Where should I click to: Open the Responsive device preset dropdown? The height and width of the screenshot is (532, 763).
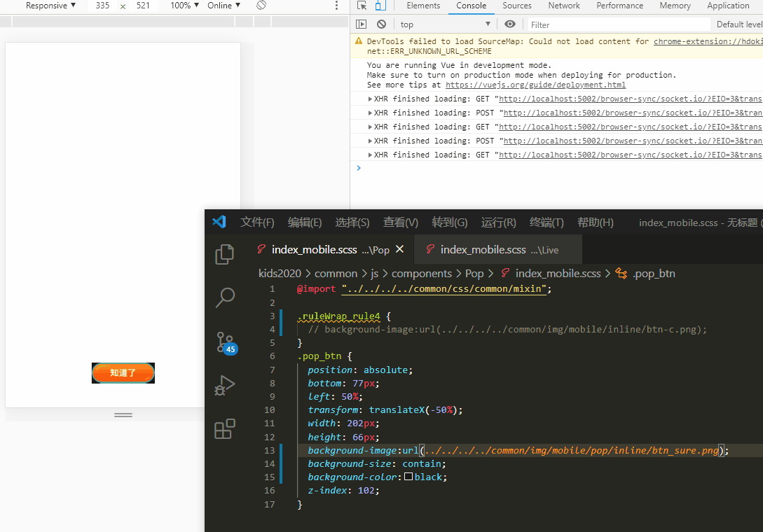click(49, 6)
